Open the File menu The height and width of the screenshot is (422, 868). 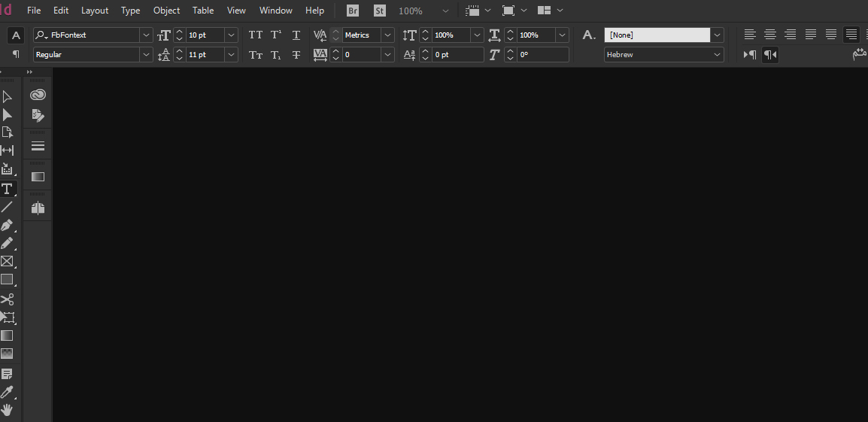click(x=34, y=11)
